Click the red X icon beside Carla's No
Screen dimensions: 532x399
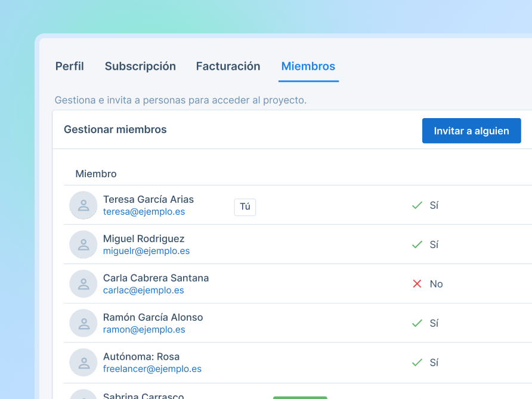tap(417, 283)
